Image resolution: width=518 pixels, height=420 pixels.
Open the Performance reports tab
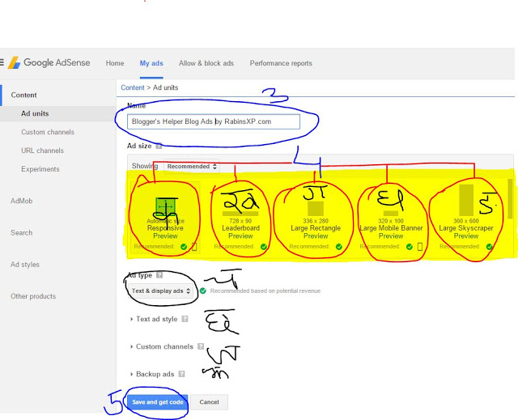[281, 63]
